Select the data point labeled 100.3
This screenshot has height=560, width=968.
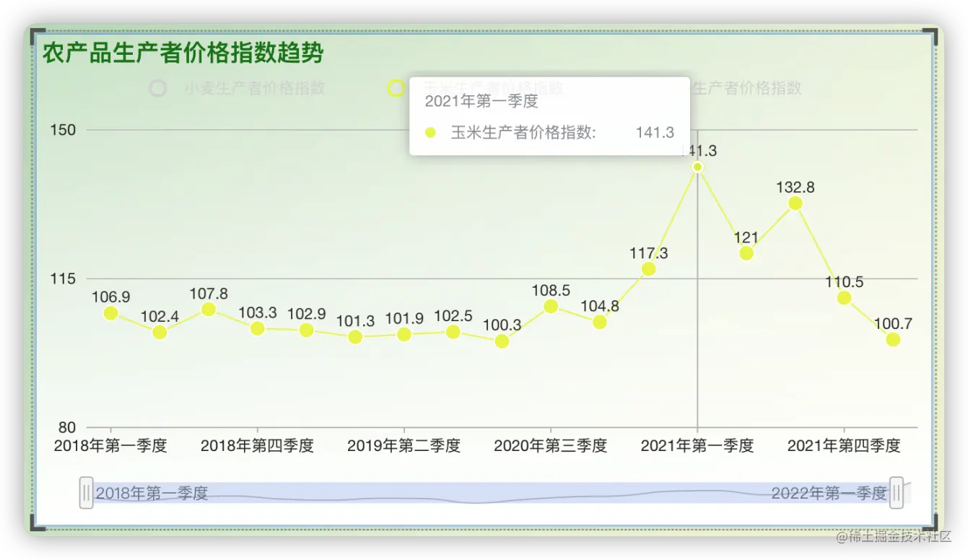(502, 341)
